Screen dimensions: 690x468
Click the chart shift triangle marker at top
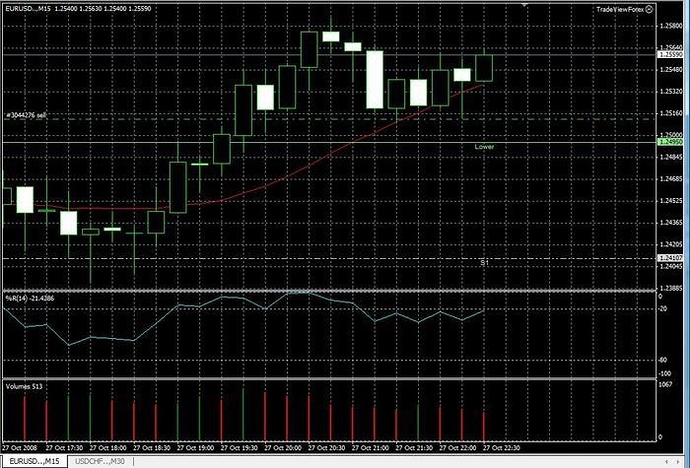525,5
